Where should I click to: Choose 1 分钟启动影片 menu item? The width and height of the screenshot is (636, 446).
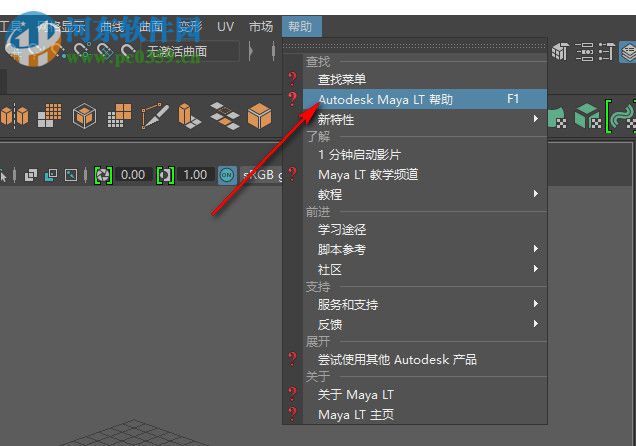coord(425,154)
